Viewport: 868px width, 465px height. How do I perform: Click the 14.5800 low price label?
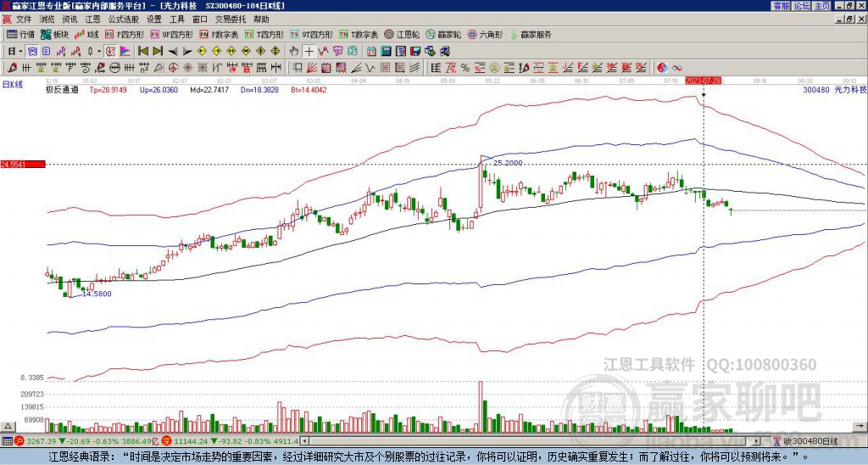[97, 294]
